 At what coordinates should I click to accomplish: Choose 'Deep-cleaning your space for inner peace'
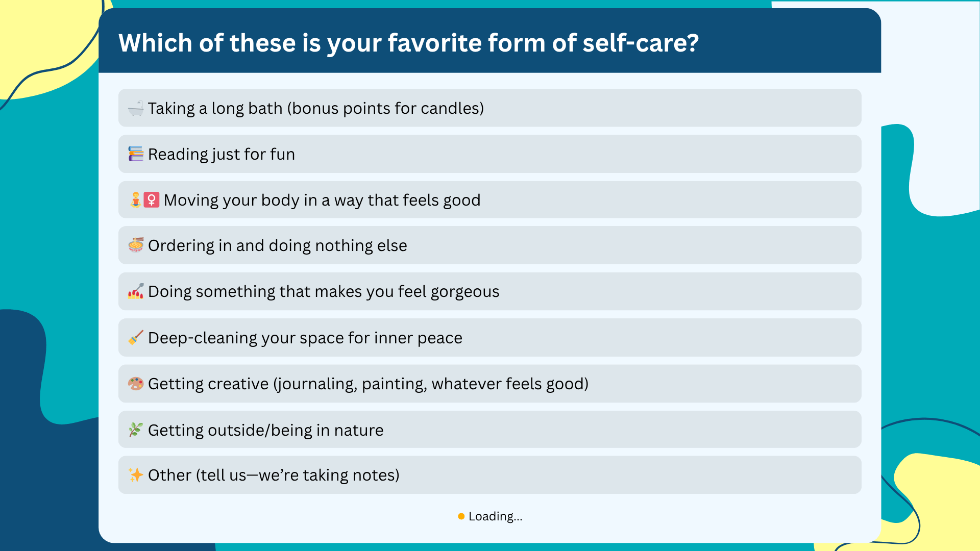click(x=490, y=338)
